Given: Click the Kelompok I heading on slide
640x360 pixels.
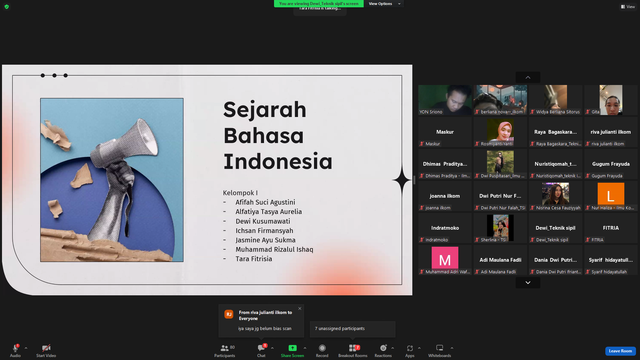Looking at the screenshot, I should click(240, 193).
